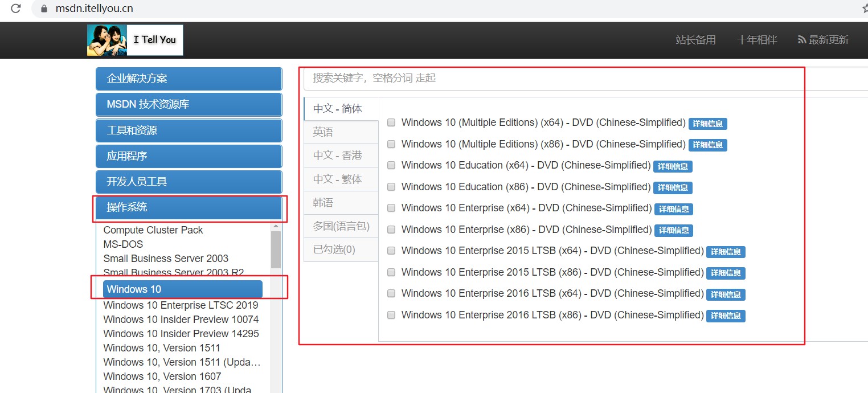Switch to the 中文 - 简体 tab

point(341,109)
